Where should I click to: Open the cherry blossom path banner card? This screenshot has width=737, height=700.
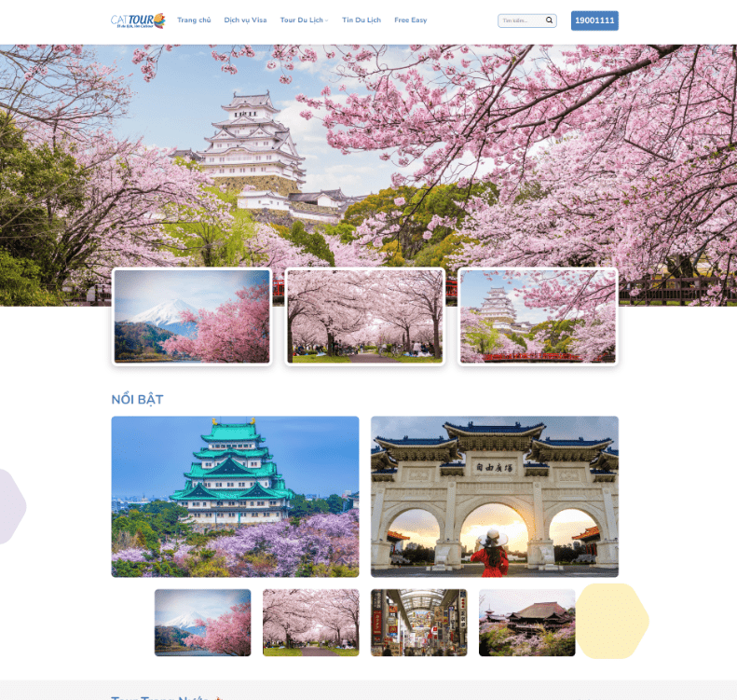(x=365, y=317)
